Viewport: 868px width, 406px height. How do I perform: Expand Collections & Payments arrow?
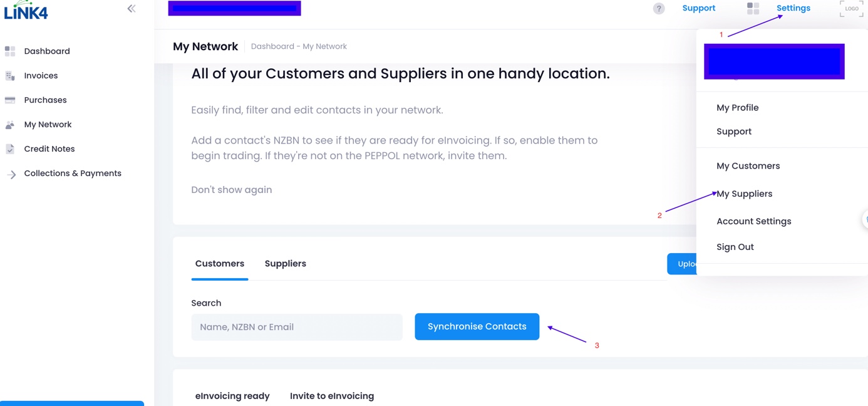coord(11,174)
